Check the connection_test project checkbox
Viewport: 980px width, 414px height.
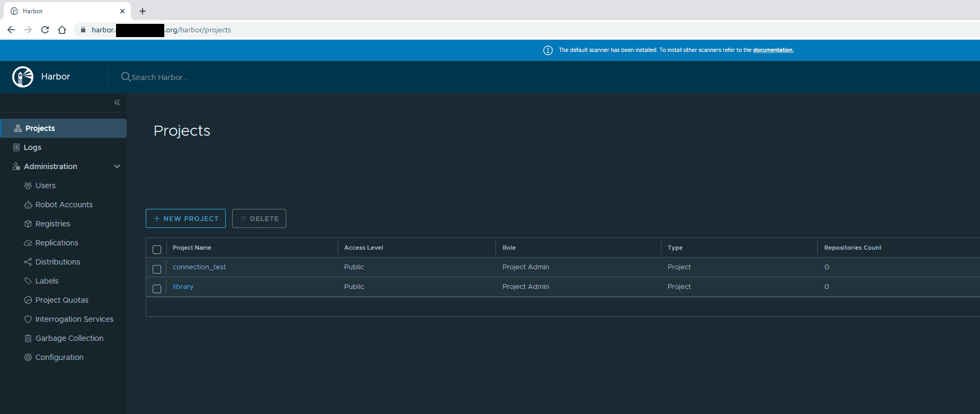click(157, 269)
